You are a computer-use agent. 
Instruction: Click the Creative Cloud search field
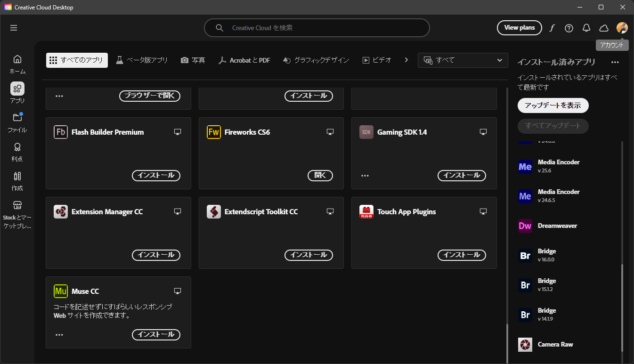[317, 28]
